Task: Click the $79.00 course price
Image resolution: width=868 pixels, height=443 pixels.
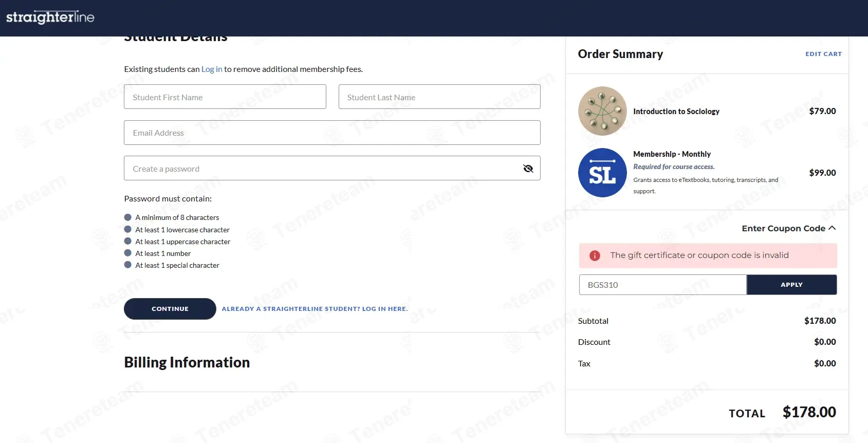Action: click(x=822, y=111)
